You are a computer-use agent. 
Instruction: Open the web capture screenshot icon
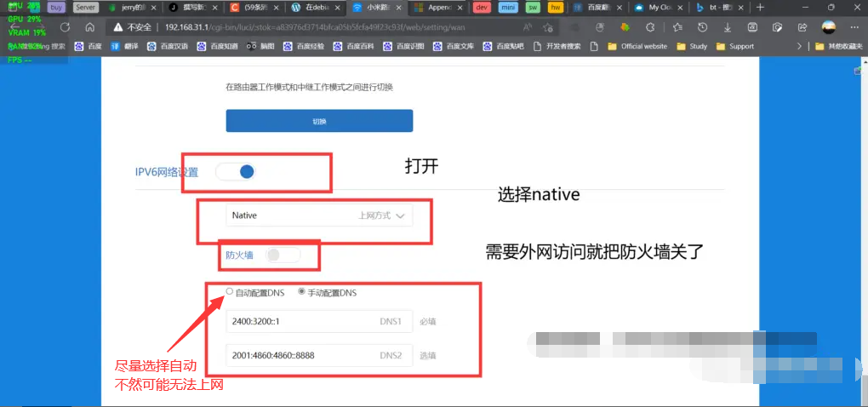[752, 27]
